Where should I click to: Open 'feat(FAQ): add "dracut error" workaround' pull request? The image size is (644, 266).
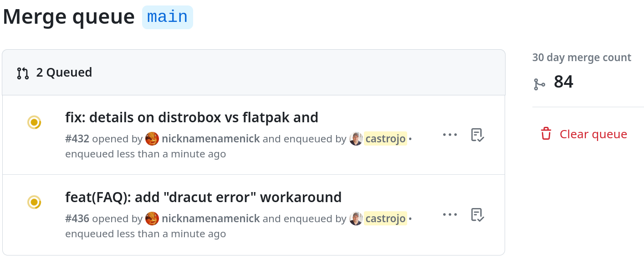tap(203, 197)
